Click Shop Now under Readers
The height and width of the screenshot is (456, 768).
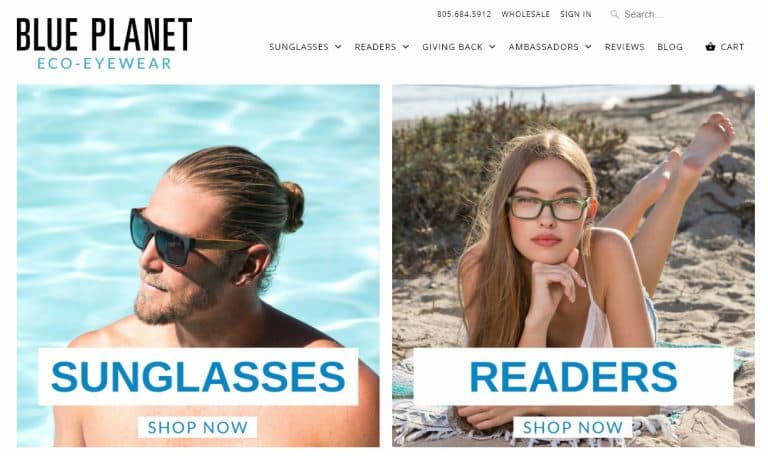pyautogui.click(x=573, y=427)
